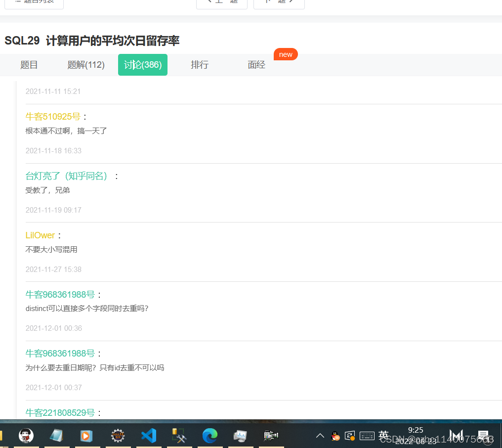Open the database tools taskbar icon
502x448 pixels.
coord(179,436)
